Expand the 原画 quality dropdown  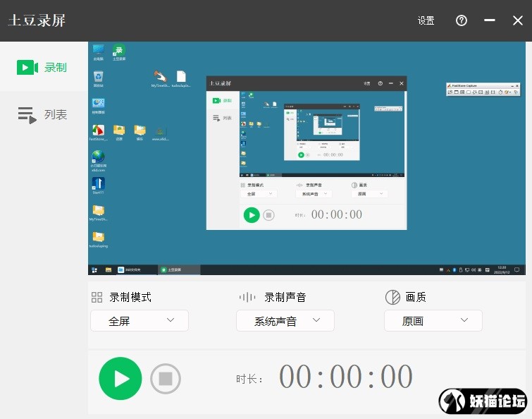pyautogui.click(x=433, y=320)
